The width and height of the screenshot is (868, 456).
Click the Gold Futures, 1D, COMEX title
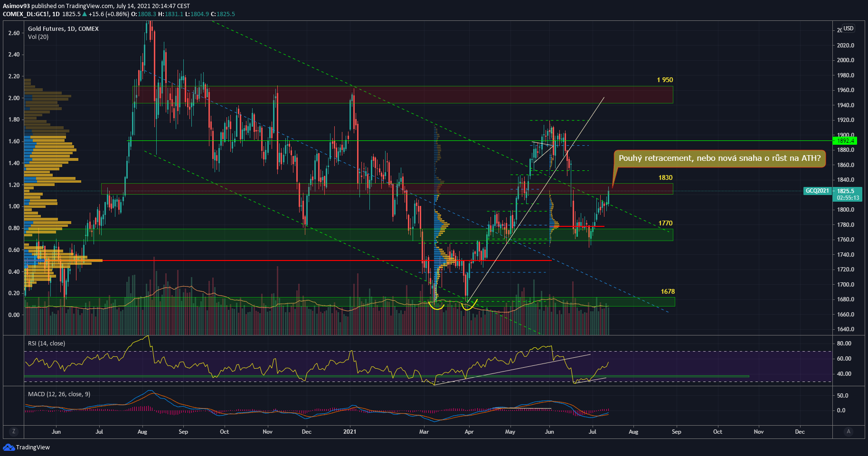(x=63, y=29)
